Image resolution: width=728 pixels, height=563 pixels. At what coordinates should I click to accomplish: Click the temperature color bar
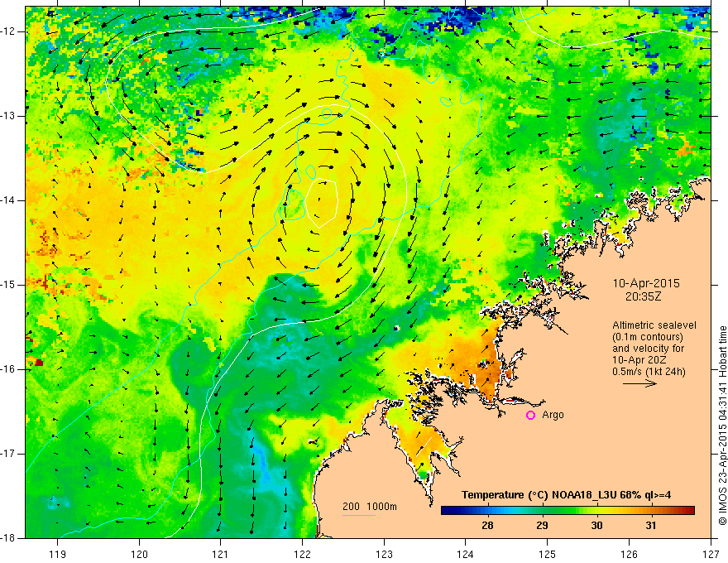(568, 511)
